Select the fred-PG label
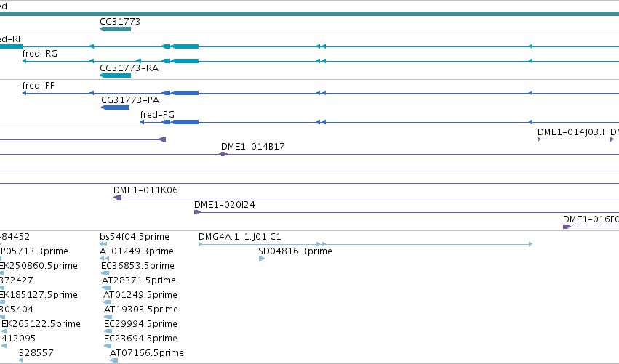The width and height of the screenshot is (619, 364). [x=157, y=114]
